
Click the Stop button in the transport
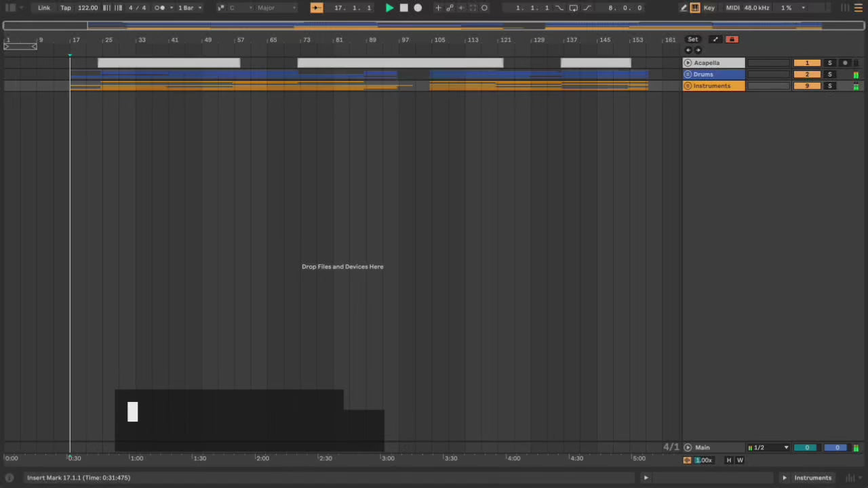point(403,7)
